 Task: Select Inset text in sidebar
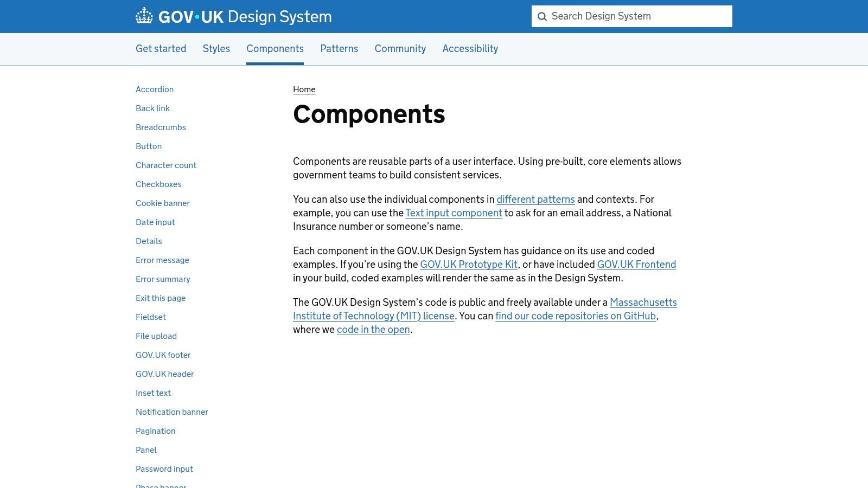pos(154,393)
